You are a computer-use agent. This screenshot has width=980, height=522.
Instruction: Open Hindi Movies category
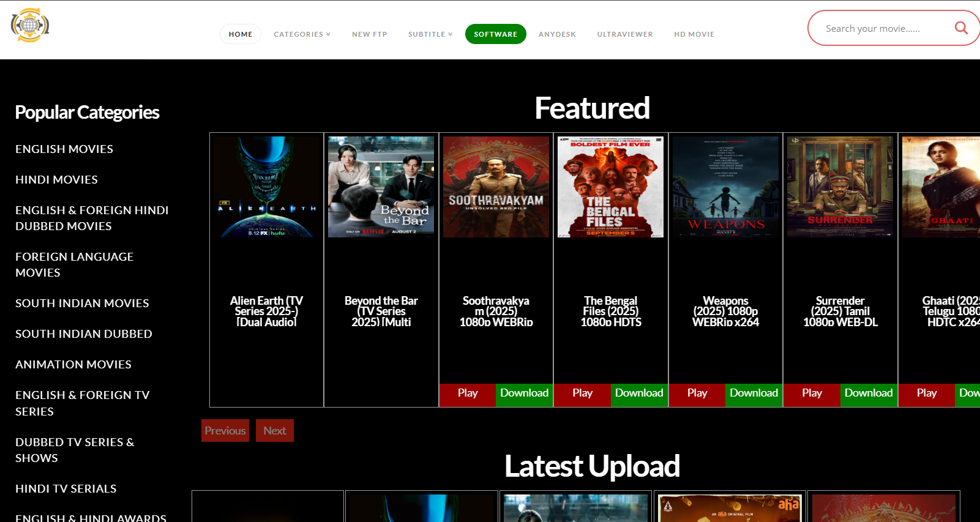pyautogui.click(x=56, y=180)
